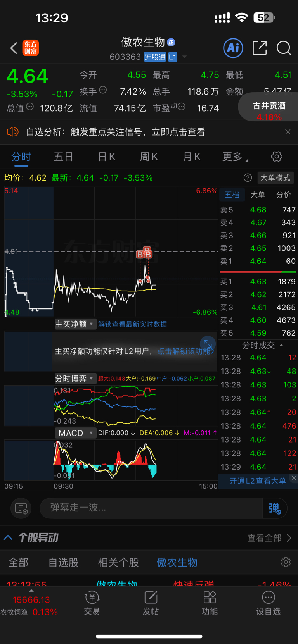Tap the back arrow icon
This screenshot has width=298, height=644.
(14, 48)
